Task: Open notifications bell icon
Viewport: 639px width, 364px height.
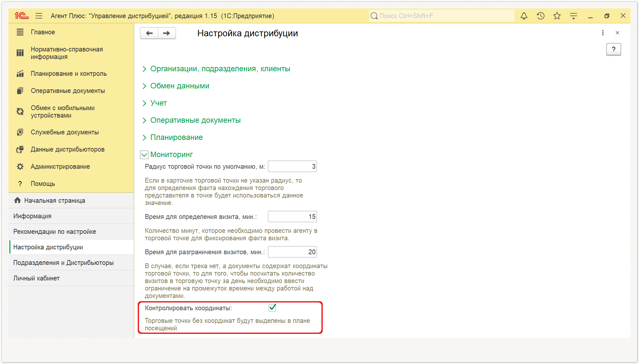Action: (x=524, y=16)
